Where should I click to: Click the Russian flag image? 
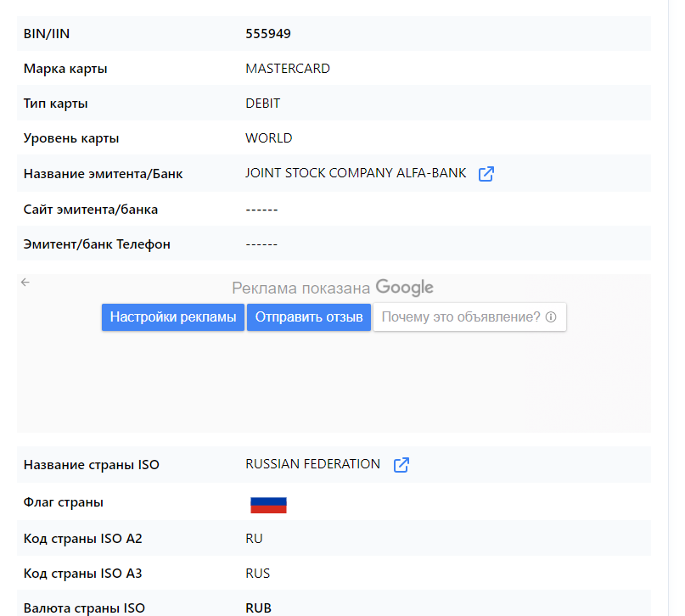click(268, 505)
